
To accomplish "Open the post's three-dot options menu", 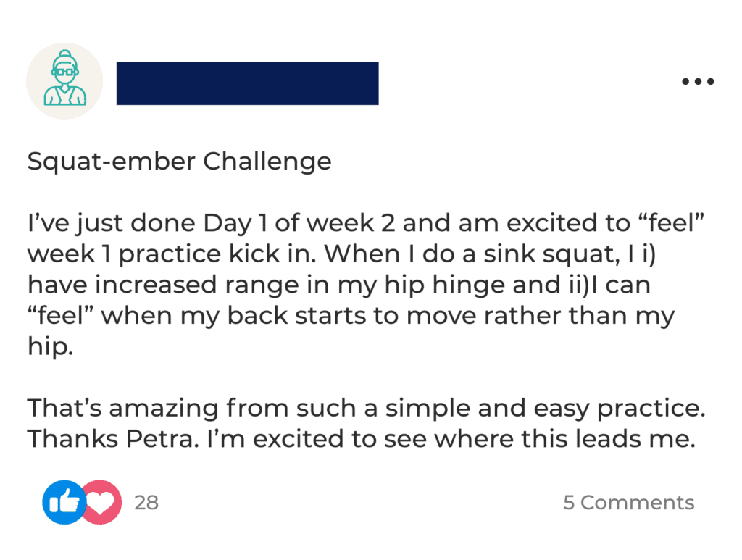I will pyautogui.click(x=698, y=81).
